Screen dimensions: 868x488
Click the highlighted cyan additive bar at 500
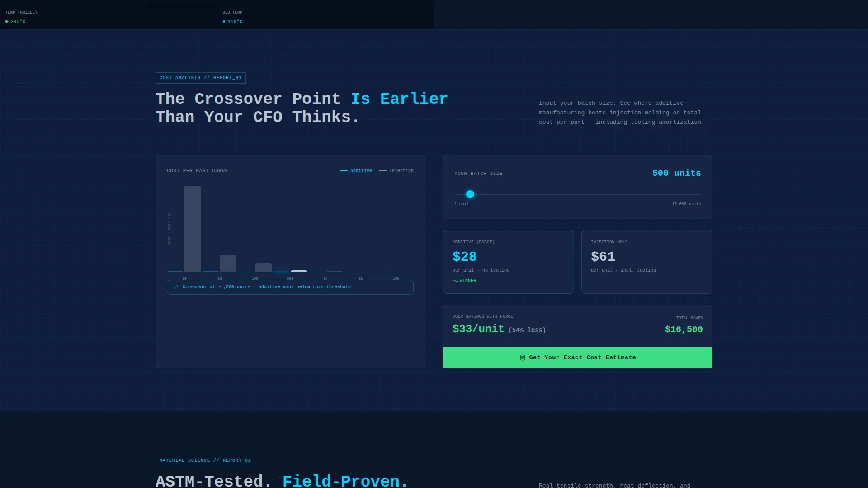pos(282,272)
